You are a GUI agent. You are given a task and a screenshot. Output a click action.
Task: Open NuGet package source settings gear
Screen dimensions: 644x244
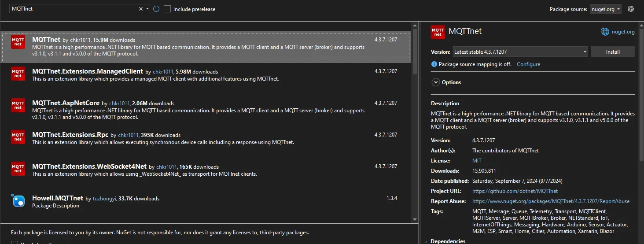[631, 9]
